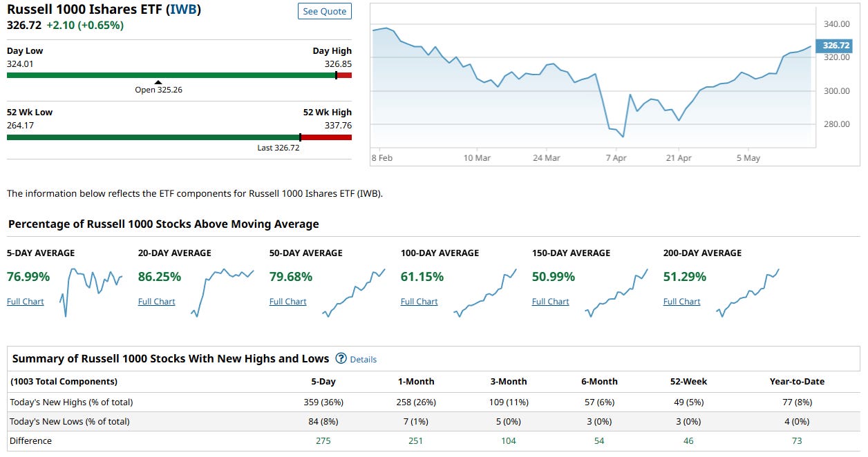Click the 52 Wk Low/High range bar
The height and width of the screenshot is (457, 868).
(x=179, y=137)
